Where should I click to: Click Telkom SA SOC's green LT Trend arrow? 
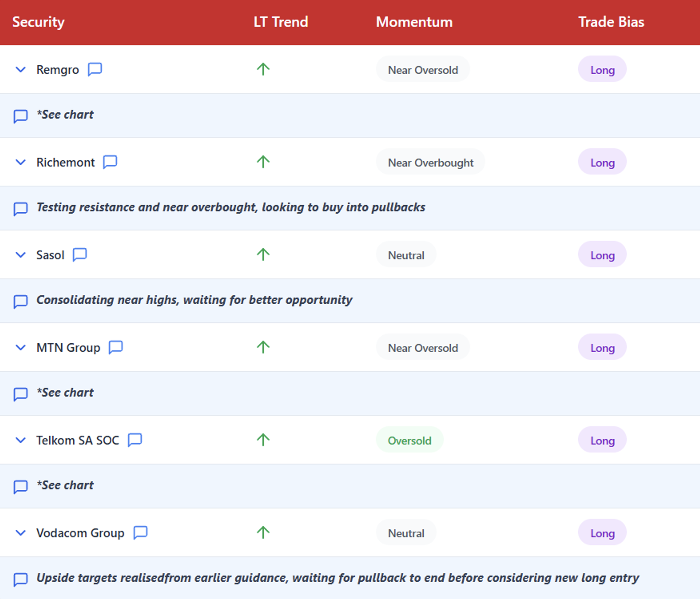263,440
